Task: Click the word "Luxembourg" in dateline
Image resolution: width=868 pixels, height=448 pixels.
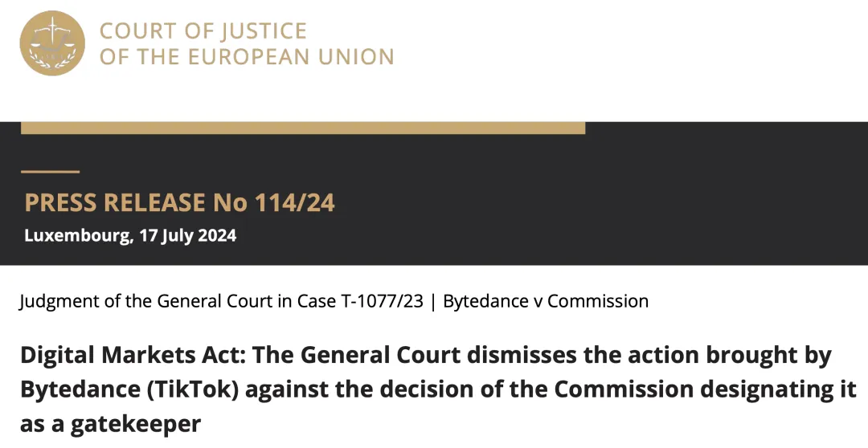Action: 76,236
